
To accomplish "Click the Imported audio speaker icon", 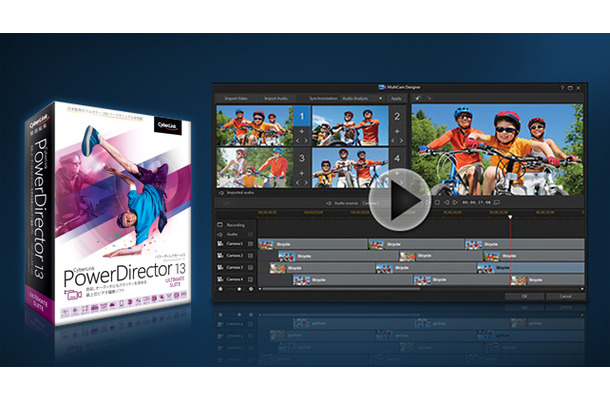I will tap(221, 193).
